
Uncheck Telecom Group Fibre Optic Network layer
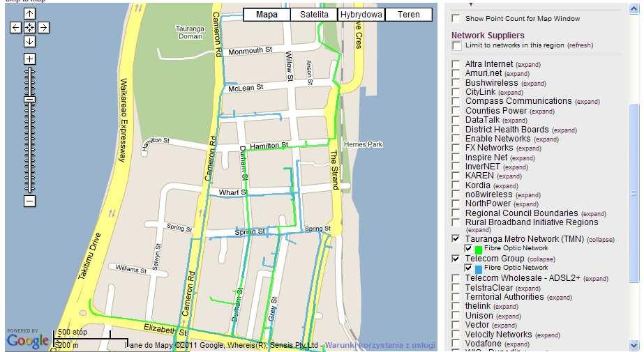pos(468,268)
